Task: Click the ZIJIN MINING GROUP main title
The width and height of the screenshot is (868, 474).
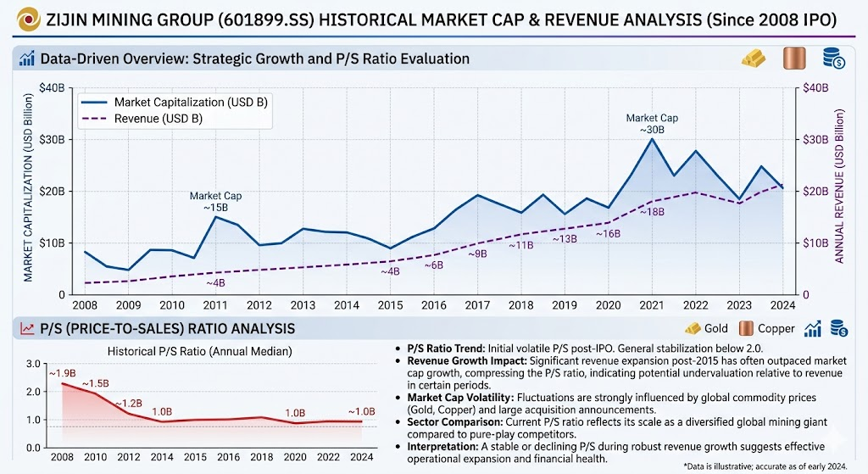Action: (x=442, y=20)
